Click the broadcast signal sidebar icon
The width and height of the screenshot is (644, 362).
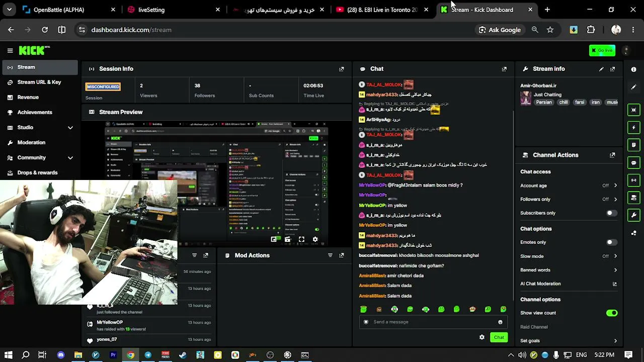tap(634, 180)
